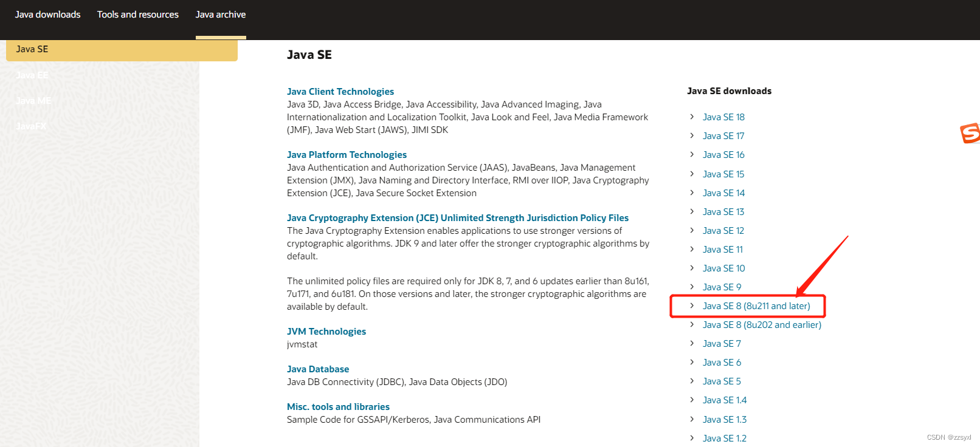The height and width of the screenshot is (447, 980).
Task: Click the Java SE downloads heading
Action: [x=730, y=91]
